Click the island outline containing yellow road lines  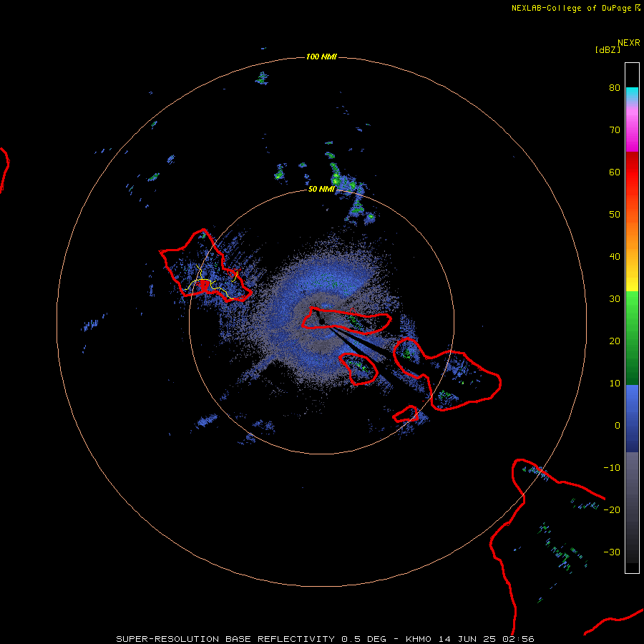[x=205, y=266]
